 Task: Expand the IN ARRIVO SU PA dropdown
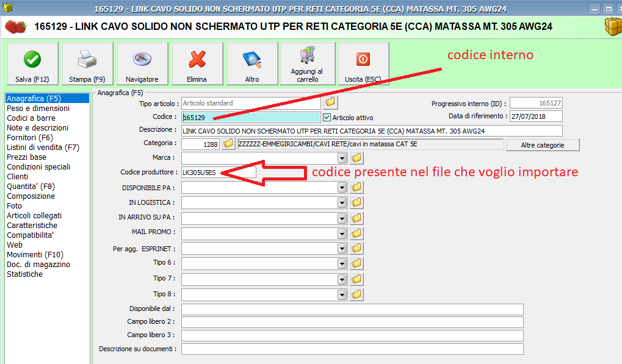pyautogui.click(x=342, y=218)
